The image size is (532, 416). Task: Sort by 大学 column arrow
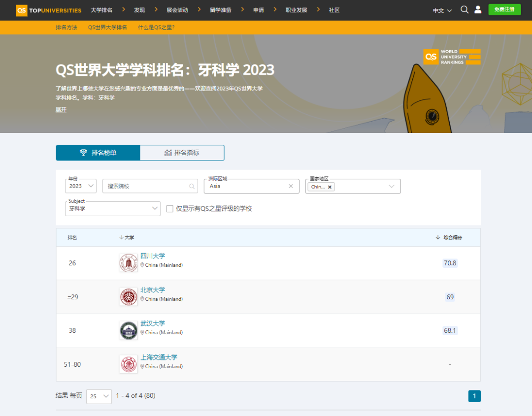tap(121, 237)
